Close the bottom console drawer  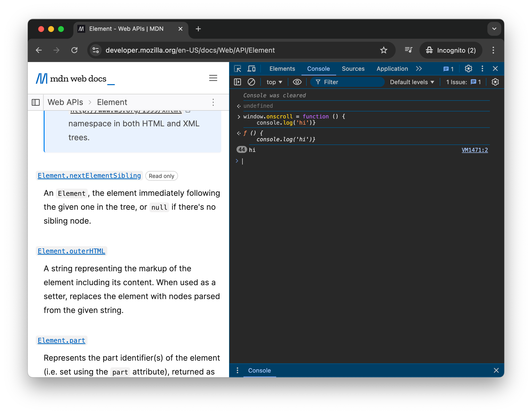[496, 371]
